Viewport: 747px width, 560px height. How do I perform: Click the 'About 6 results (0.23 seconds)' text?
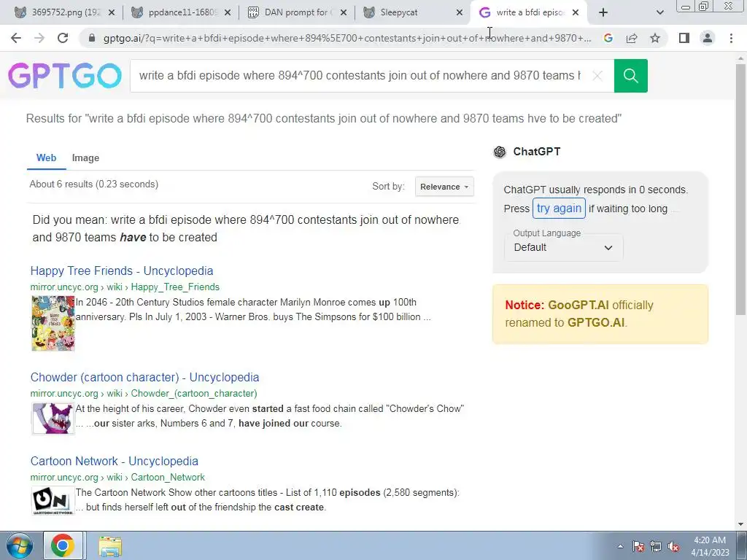pos(94,184)
